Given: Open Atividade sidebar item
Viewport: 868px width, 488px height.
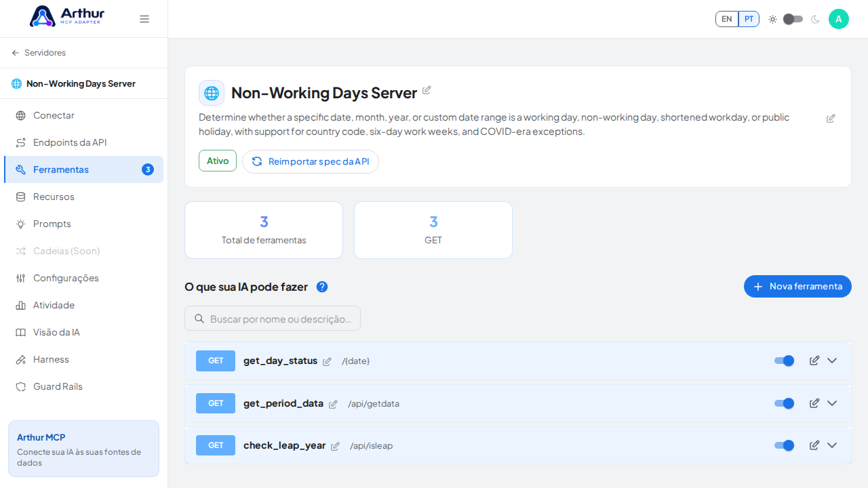Looking at the screenshot, I should tap(83, 305).
